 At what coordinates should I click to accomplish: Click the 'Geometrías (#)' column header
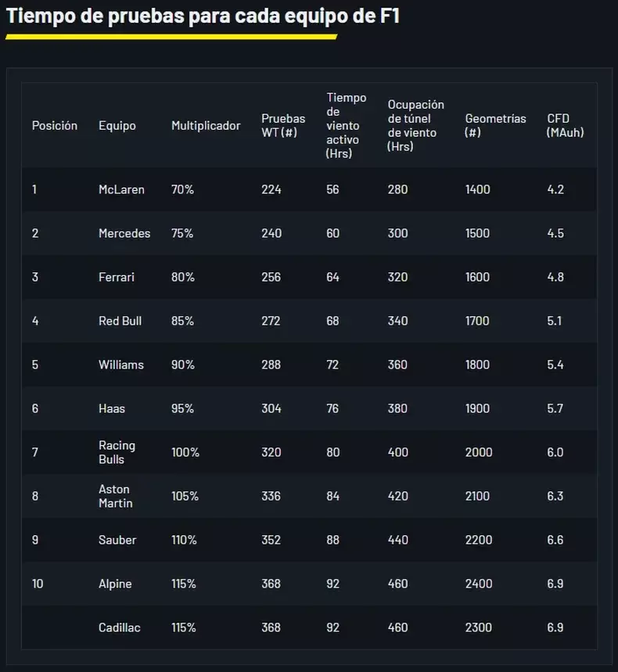tap(495, 125)
